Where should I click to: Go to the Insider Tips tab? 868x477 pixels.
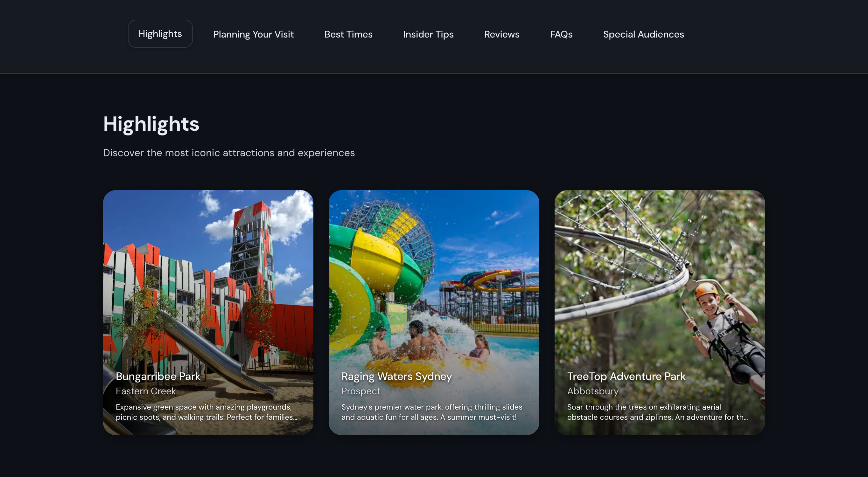tap(428, 34)
